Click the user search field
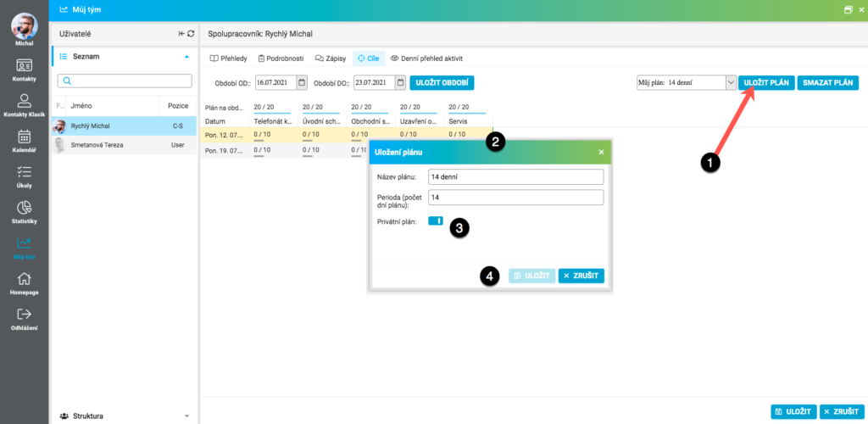Screen dimensions: 868x424 pos(125,81)
